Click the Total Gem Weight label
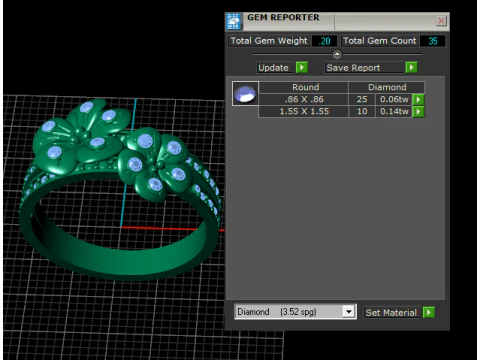Screen dimensions: 480x360 (269, 41)
